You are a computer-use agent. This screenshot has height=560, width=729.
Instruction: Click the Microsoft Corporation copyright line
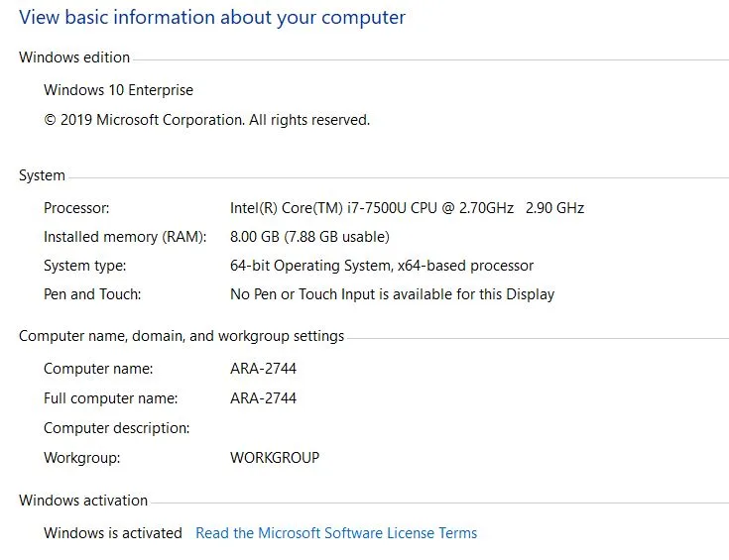tap(206, 120)
